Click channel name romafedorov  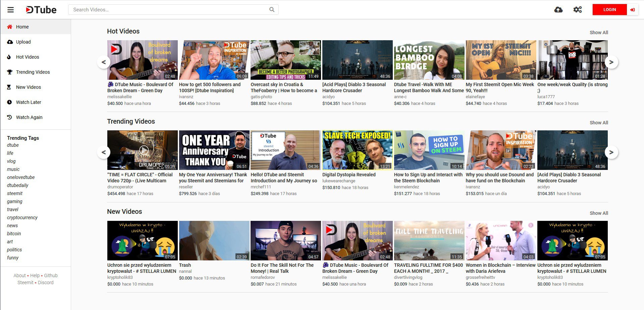(x=263, y=277)
